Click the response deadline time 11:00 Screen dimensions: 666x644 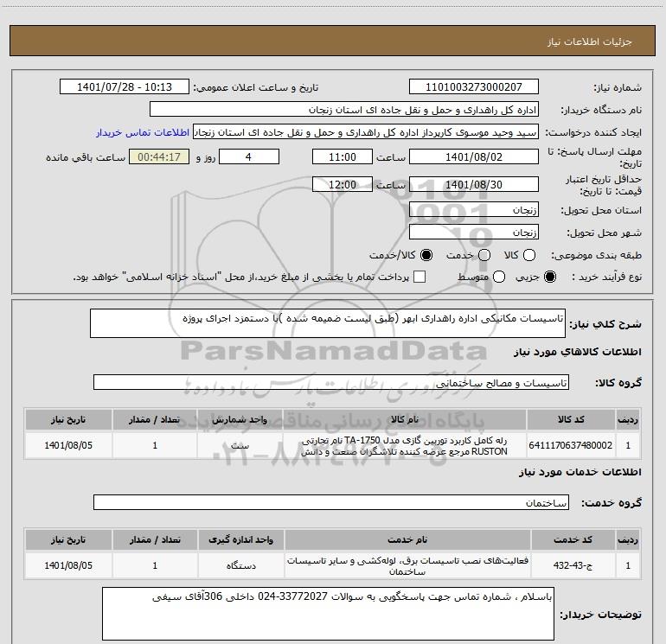tap(343, 157)
